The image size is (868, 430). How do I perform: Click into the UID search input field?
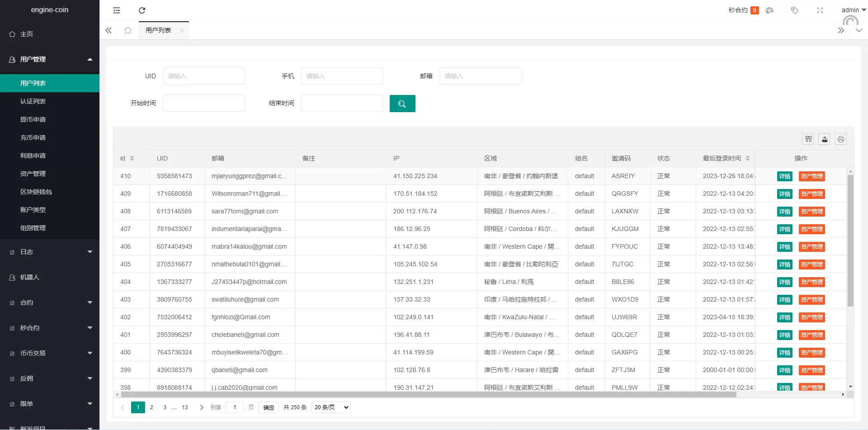point(203,76)
